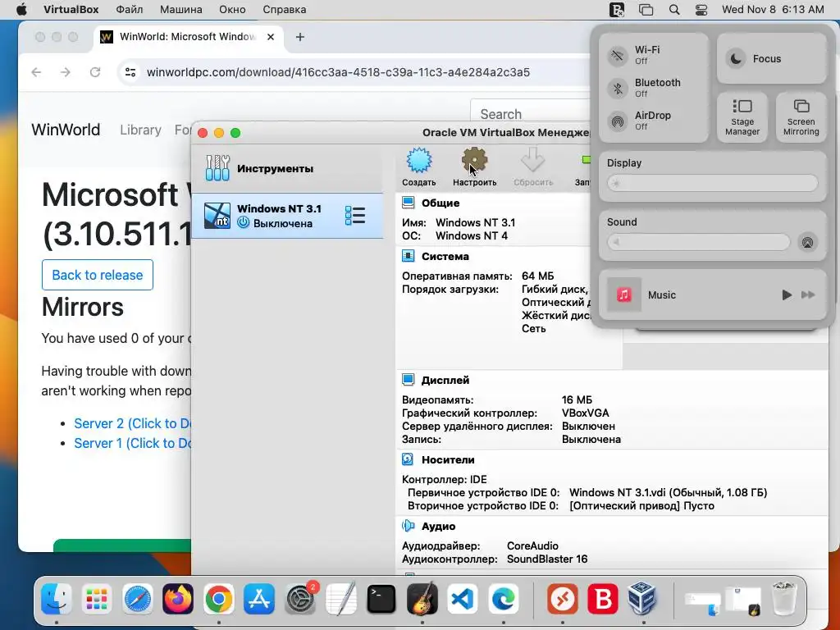Open Visual Studio Code from the Dock
This screenshot has width=840, height=630.
pyautogui.click(x=463, y=599)
